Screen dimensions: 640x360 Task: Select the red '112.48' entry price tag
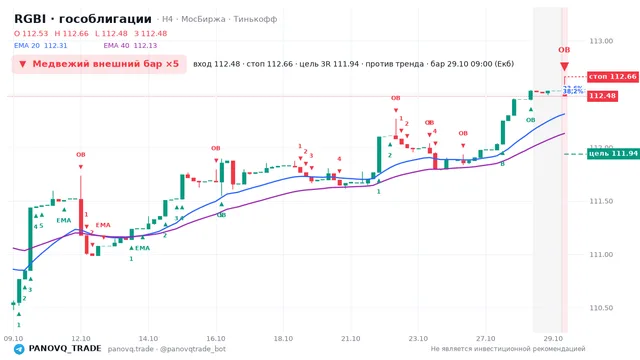(x=602, y=96)
